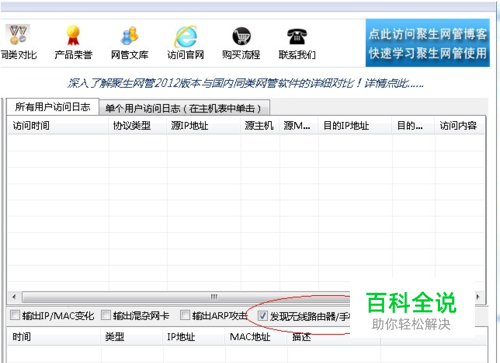This screenshot has height=363, width=500.
Task: Switch to 单个用户访问日志 tab
Action: pyautogui.click(x=185, y=108)
